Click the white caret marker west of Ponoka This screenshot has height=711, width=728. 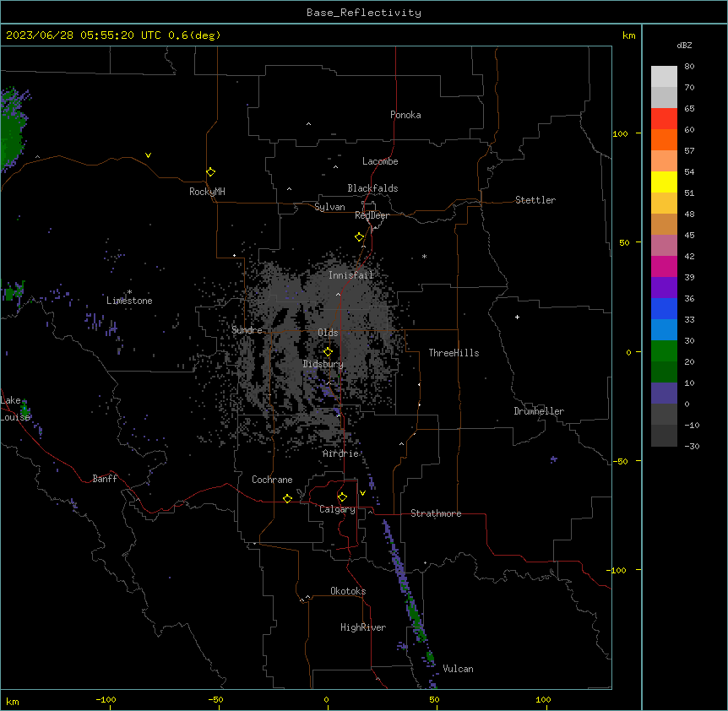tap(309, 124)
